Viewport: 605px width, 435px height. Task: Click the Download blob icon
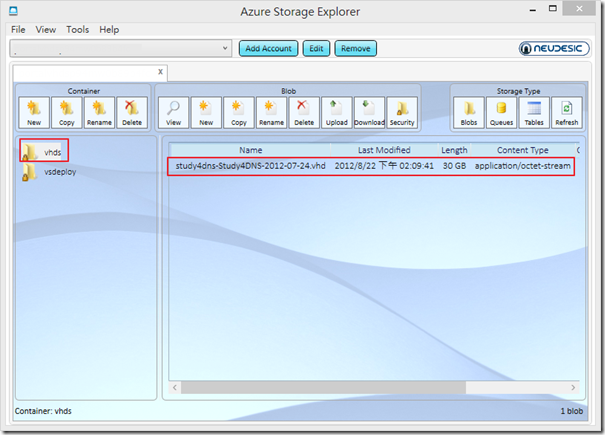369,112
